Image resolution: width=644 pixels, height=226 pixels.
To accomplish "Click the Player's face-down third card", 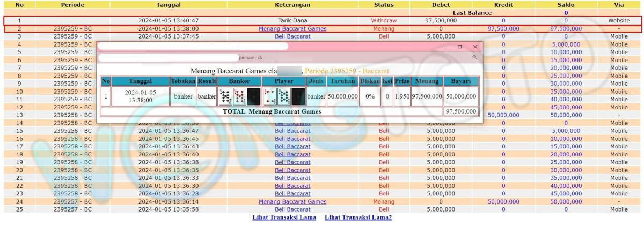I will click(x=298, y=96).
